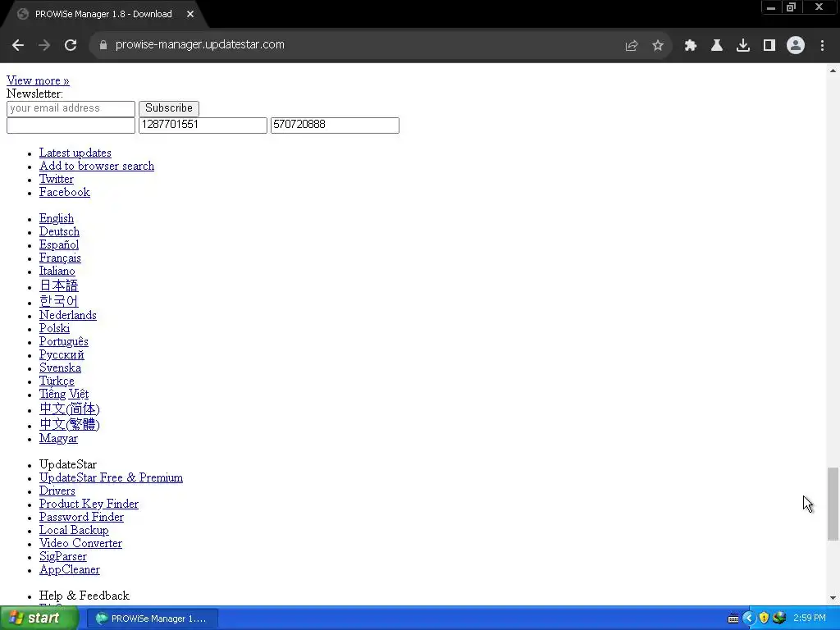Image resolution: width=840 pixels, height=630 pixels.
Task: Open Local Backup link
Action: pos(74,531)
